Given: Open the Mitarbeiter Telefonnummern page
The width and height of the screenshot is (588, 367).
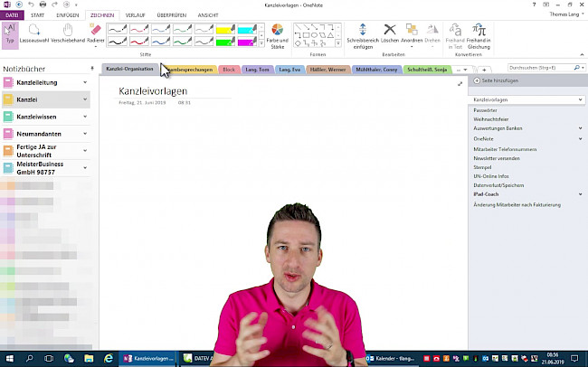Looking at the screenshot, I should (x=505, y=147).
